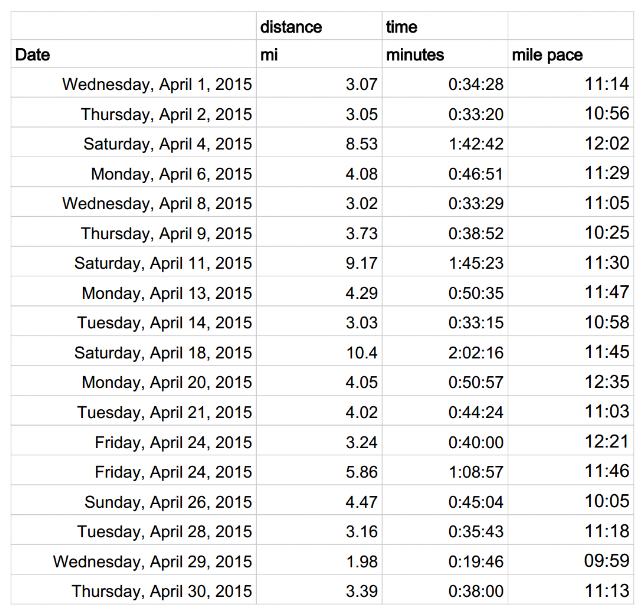The image size is (640, 613).
Task: Click the mile pace column header
Action: (570, 54)
